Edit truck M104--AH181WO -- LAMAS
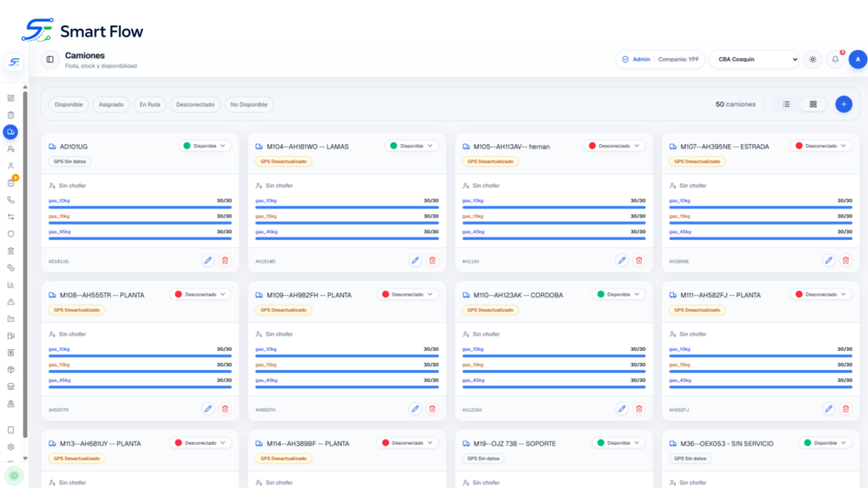This screenshot has width=868, height=488. point(415,260)
